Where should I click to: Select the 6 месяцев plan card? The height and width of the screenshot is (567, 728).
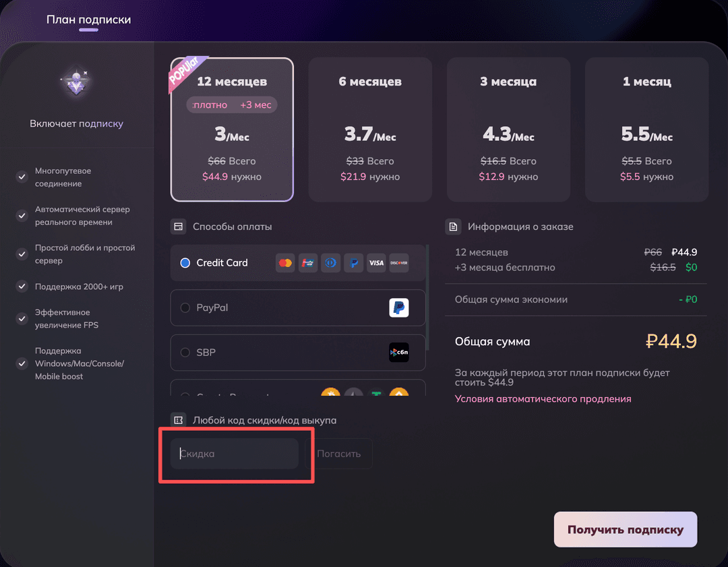click(370, 129)
